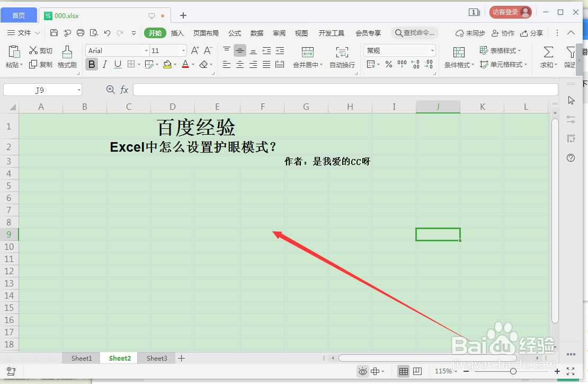Click the magnifier icon beside fx
Screen dimensions: 588x384
tap(110, 89)
